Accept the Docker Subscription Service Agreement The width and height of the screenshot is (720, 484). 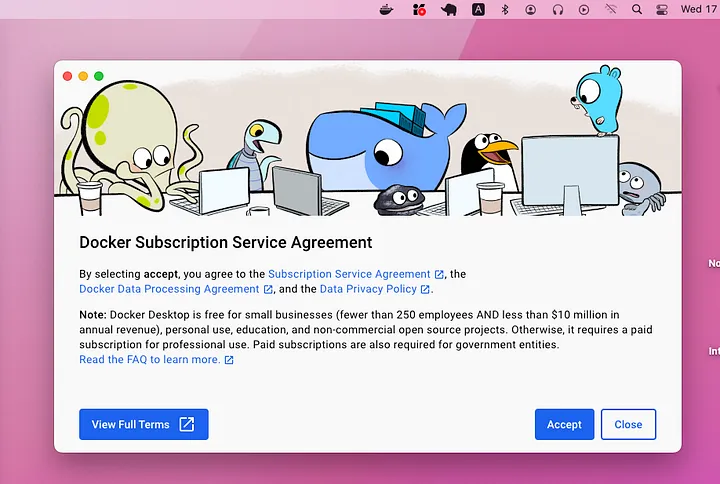[x=564, y=424]
